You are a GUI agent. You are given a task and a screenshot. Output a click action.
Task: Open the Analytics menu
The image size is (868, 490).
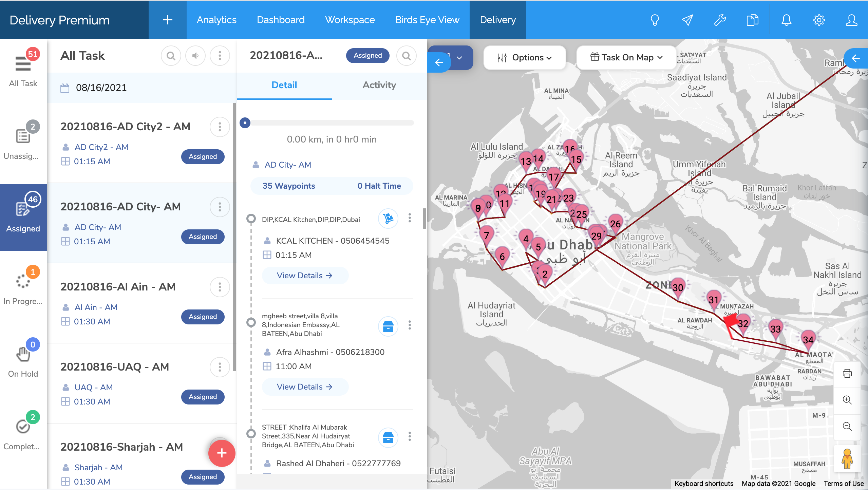click(216, 20)
